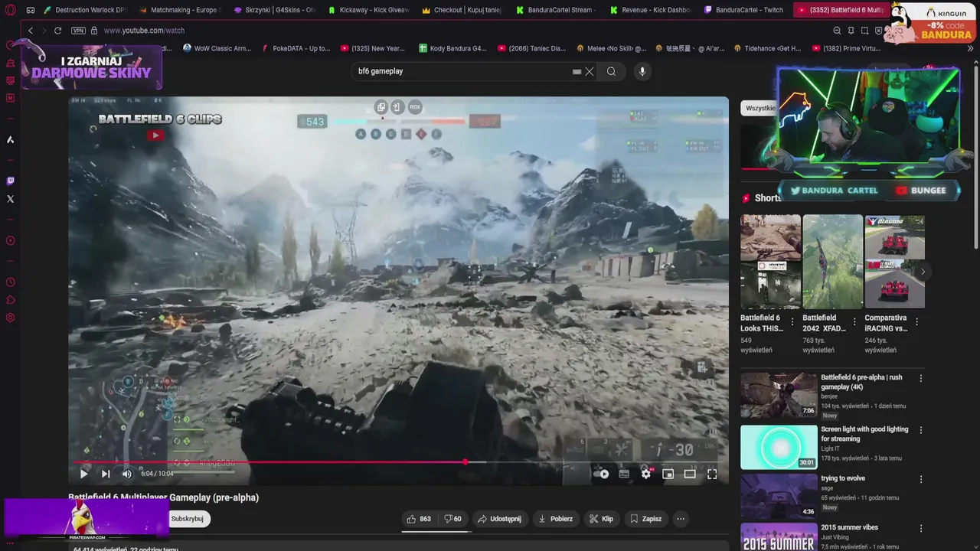Go forward with browser forward arrow
980x551 pixels.
43,31
